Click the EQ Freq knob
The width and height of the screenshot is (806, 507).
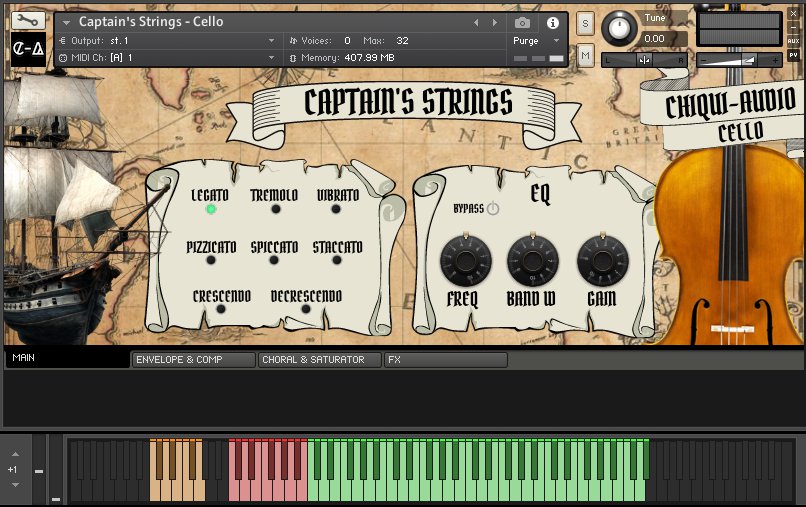tap(465, 262)
